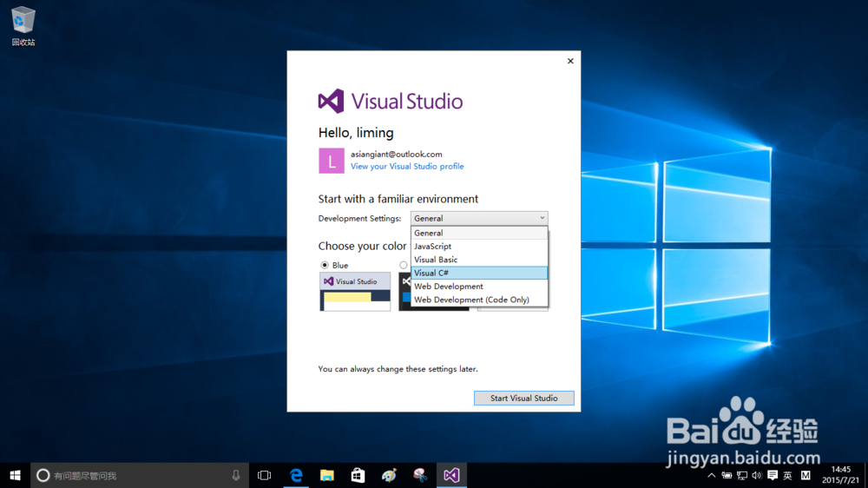The width and height of the screenshot is (868, 488).
Task: Choose Visual Basic development settings
Action: click(479, 260)
